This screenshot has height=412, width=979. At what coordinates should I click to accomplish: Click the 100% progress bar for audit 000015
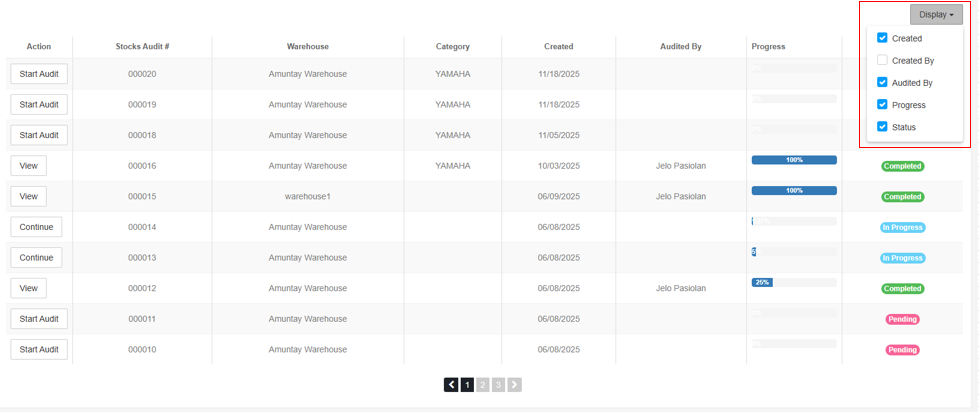(794, 190)
